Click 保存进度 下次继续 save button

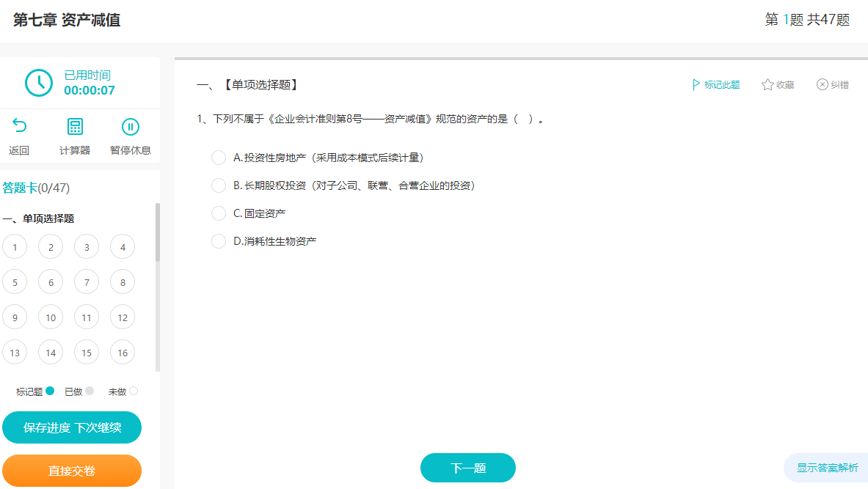[71, 427]
